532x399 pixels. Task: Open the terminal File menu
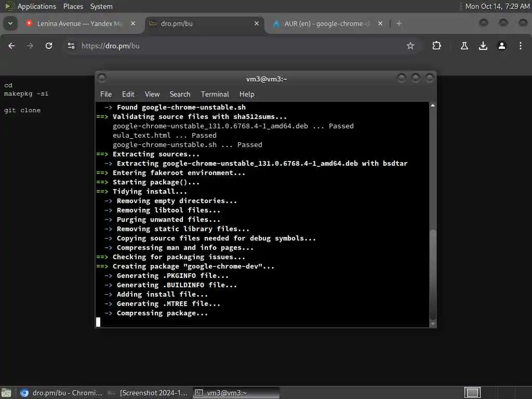point(106,95)
